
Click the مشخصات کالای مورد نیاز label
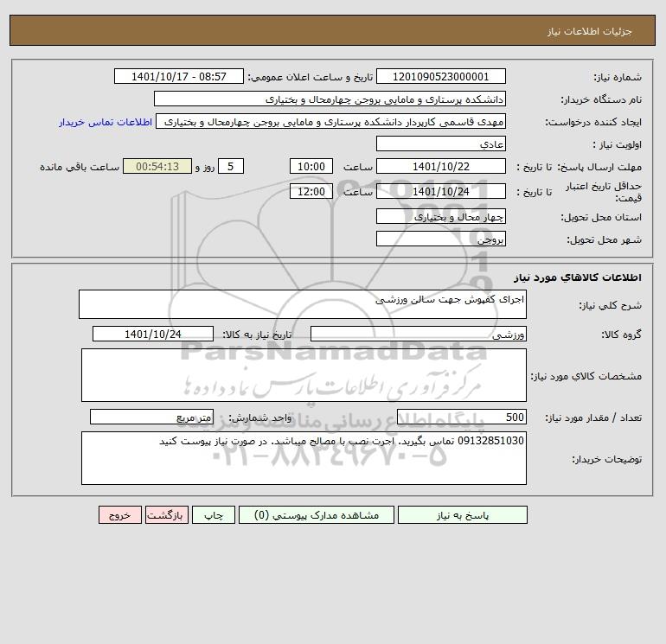[586, 376]
